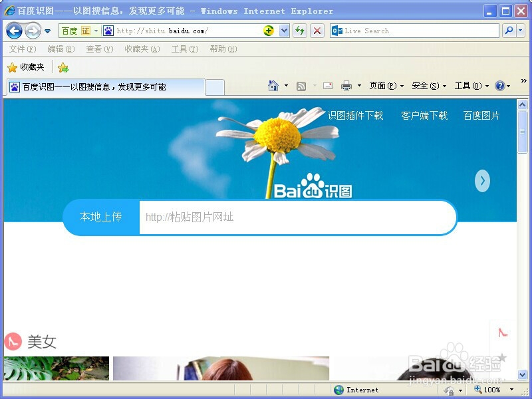Expand the command bar overflow chevron
Image resolution: width=532 pixels, height=399 pixels.
(x=523, y=80)
